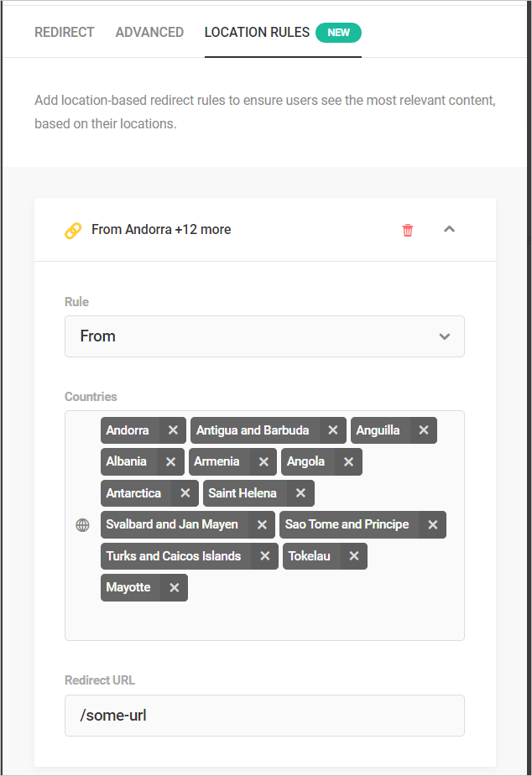532x776 pixels.
Task: Remove Andorra from the countries list
Action: click(173, 430)
